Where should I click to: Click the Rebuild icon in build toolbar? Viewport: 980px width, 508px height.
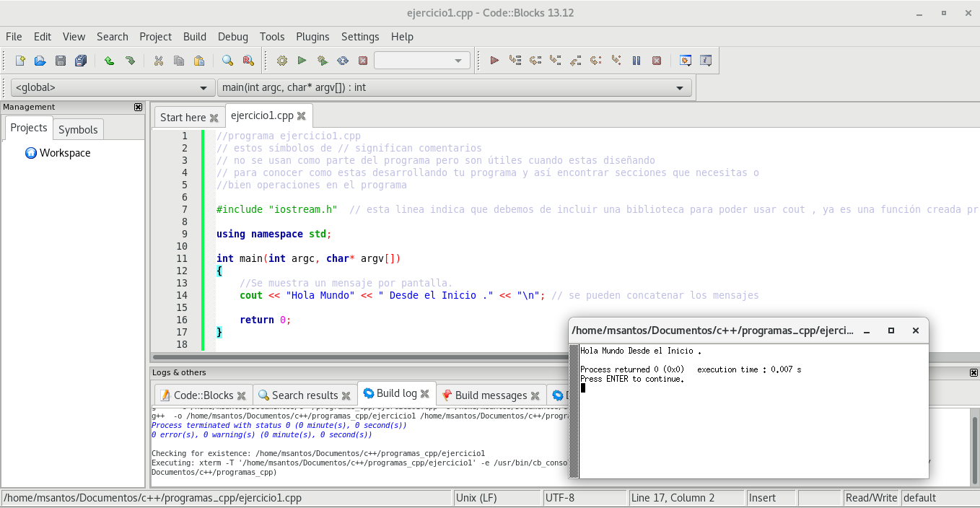[x=343, y=61]
